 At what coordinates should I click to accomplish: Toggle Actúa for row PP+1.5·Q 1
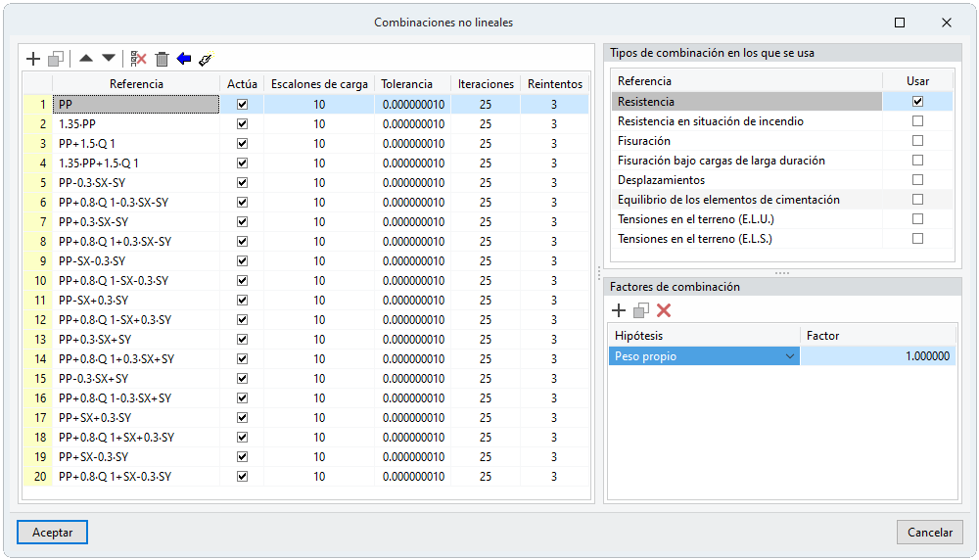click(x=242, y=144)
